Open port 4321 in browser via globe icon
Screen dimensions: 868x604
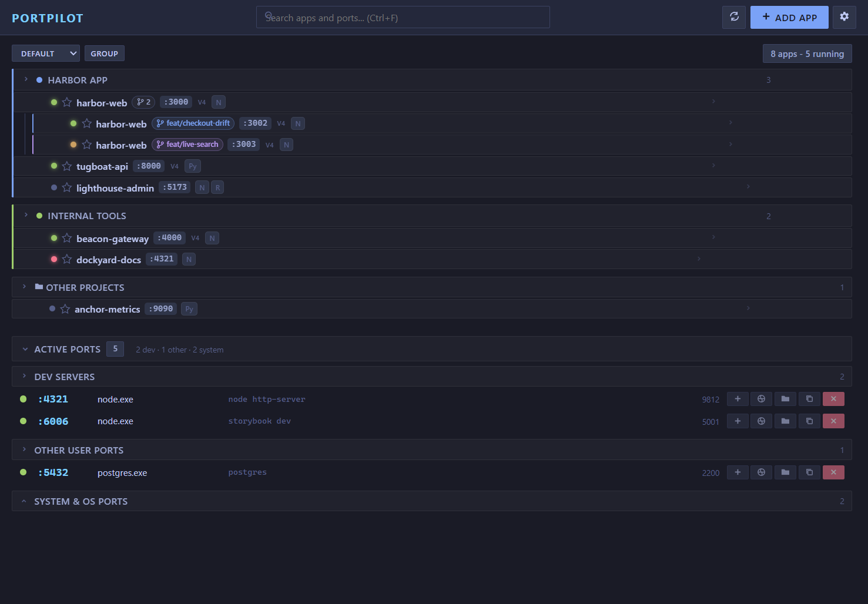point(761,399)
